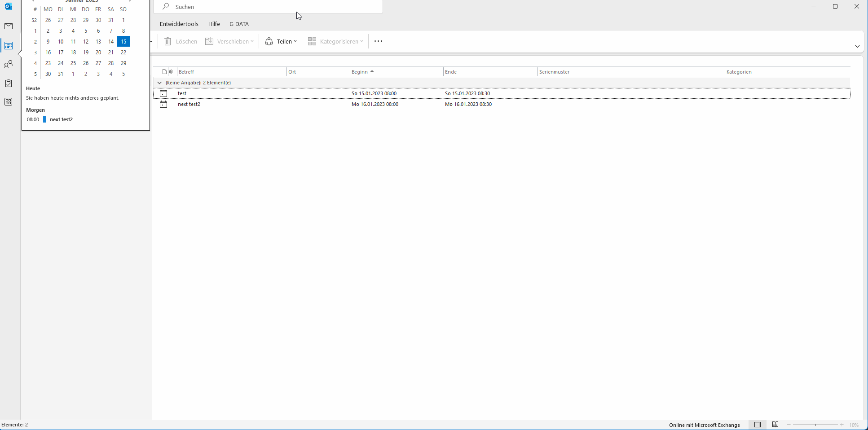Open the more commands ellipsis menu
This screenshot has width=868, height=430.
pyautogui.click(x=378, y=41)
